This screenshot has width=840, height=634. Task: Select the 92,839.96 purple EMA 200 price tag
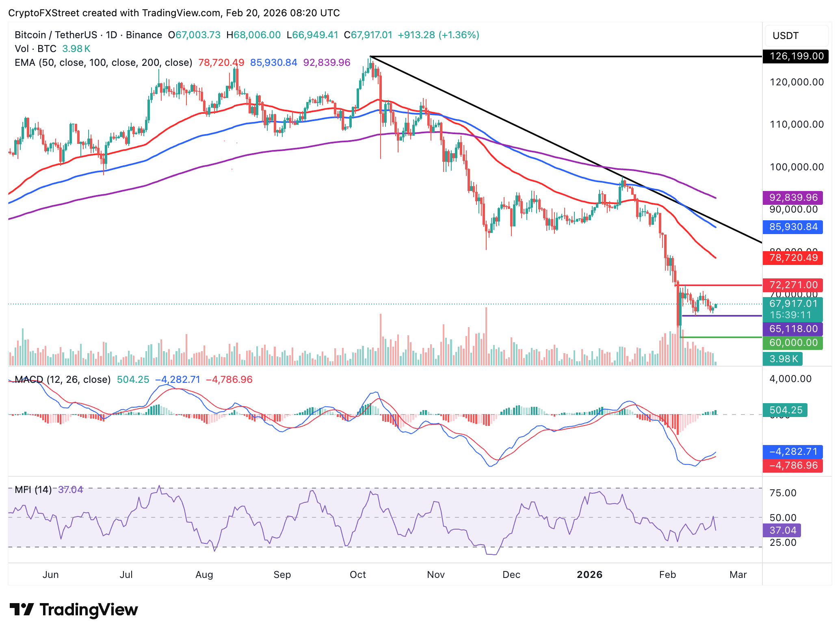[792, 198]
